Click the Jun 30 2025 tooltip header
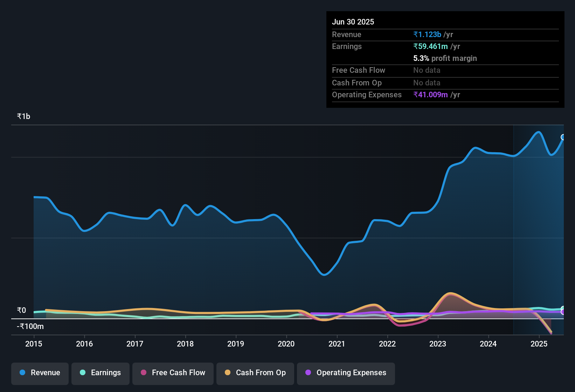 (x=353, y=22)
